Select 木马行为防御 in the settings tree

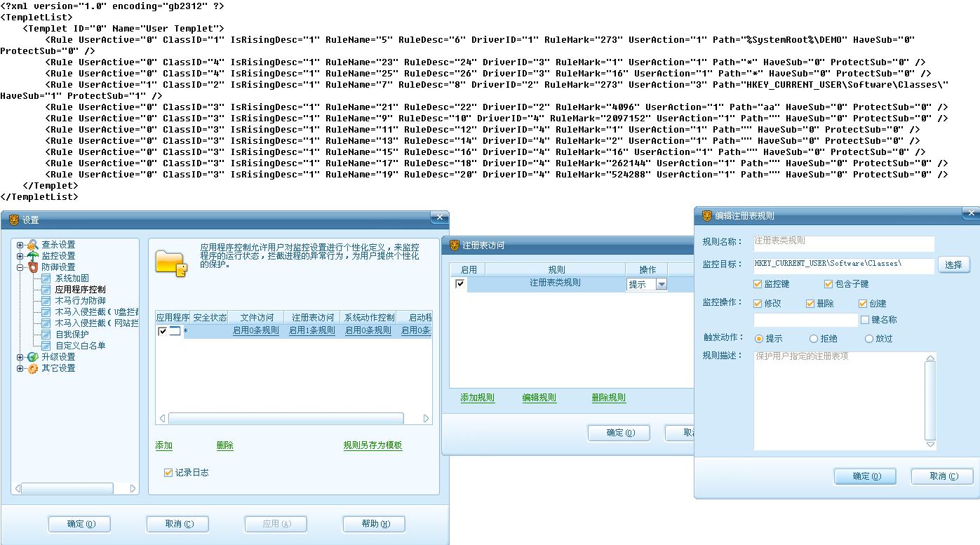[x=81, y=301]
